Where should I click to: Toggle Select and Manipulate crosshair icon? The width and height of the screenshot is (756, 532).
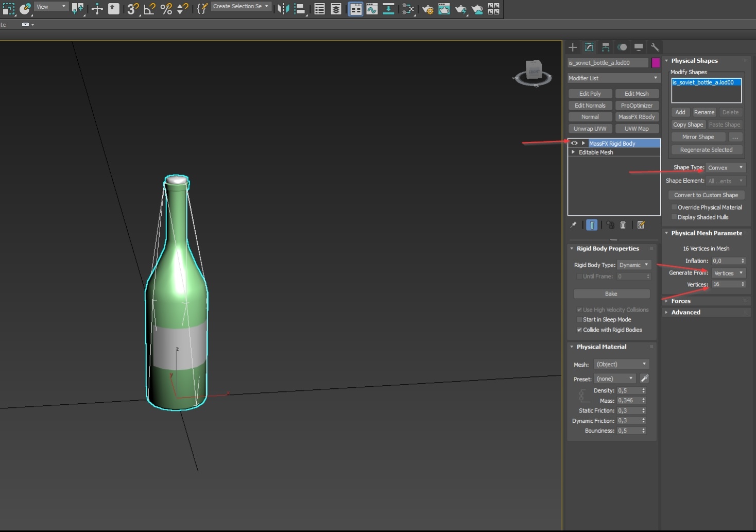tap(97, 9)
